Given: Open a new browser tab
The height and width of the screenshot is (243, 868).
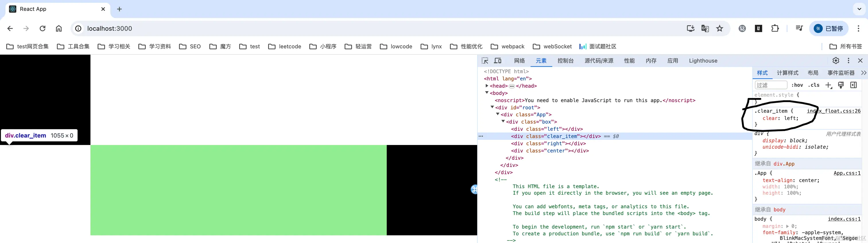Looking at the screenshot, I should (119, 9).
